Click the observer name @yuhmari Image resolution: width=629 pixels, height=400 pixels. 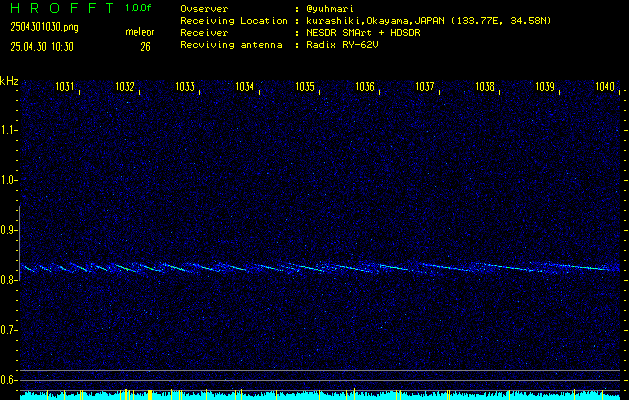330,9
